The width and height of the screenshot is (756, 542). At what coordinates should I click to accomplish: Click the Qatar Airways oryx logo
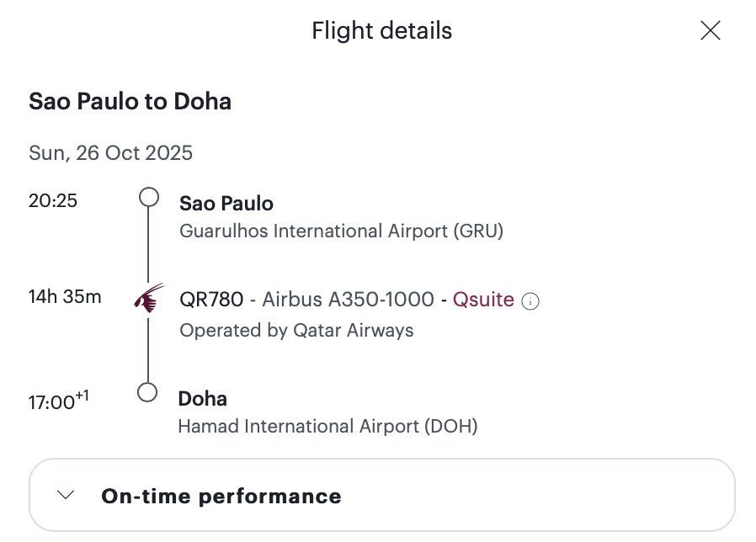pos(148,298)
